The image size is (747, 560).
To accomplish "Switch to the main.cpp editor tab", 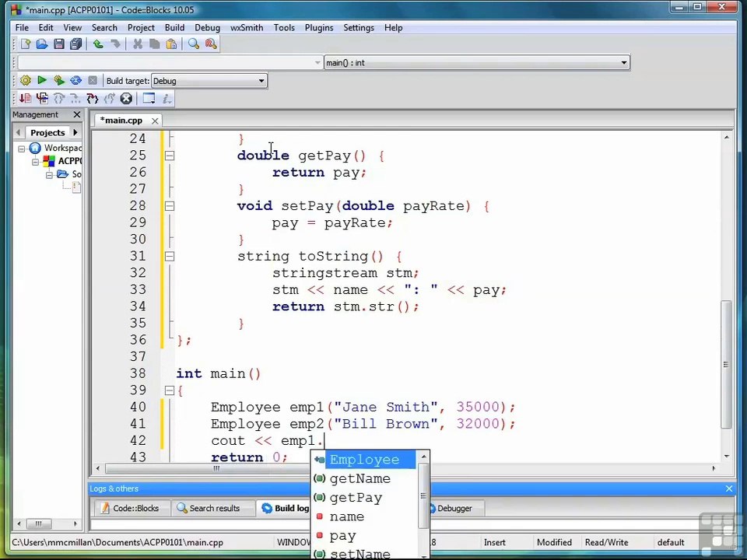I will tap(121, 121).
